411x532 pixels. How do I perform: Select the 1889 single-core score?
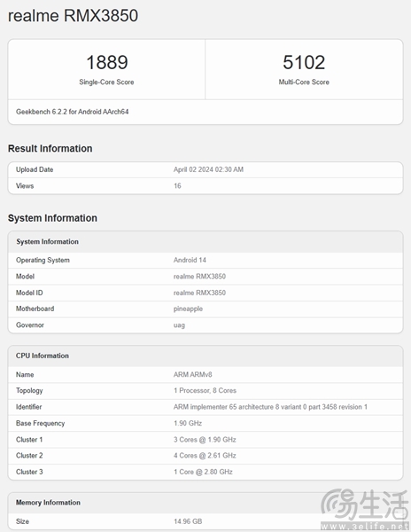tap(106, 62)
